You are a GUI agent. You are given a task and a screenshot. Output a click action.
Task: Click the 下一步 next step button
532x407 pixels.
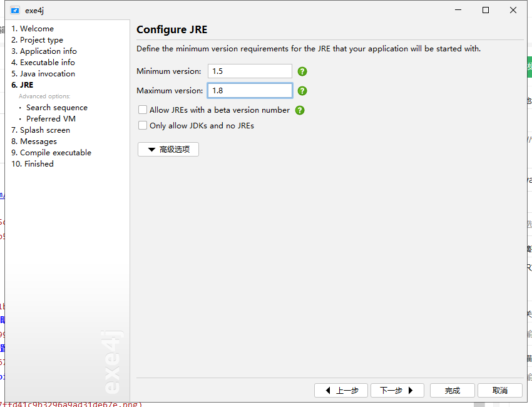(397, 390)
